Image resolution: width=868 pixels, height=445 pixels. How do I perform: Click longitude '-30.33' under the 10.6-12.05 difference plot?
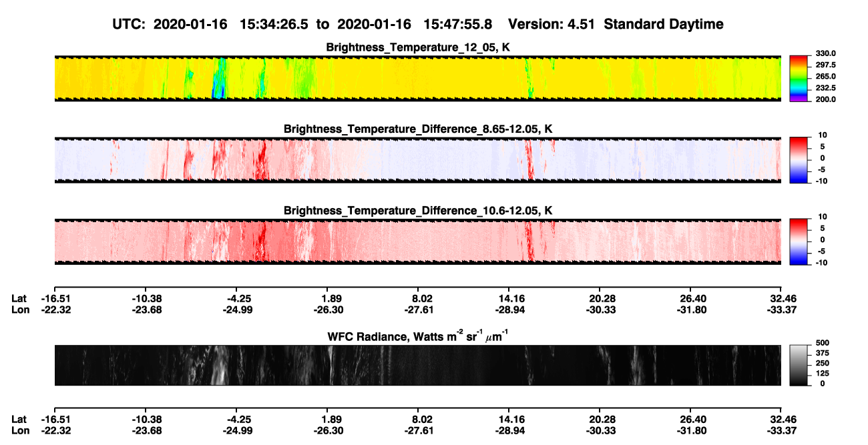click(602, 310)
